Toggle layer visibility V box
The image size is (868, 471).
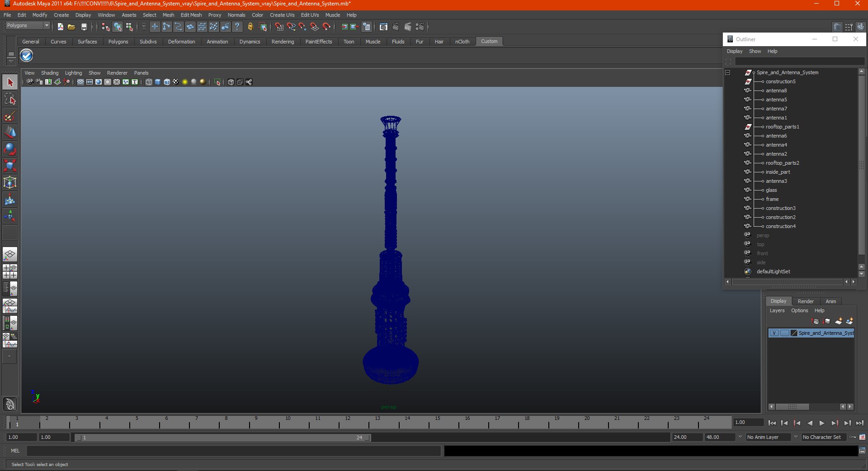tap(774, 333)
